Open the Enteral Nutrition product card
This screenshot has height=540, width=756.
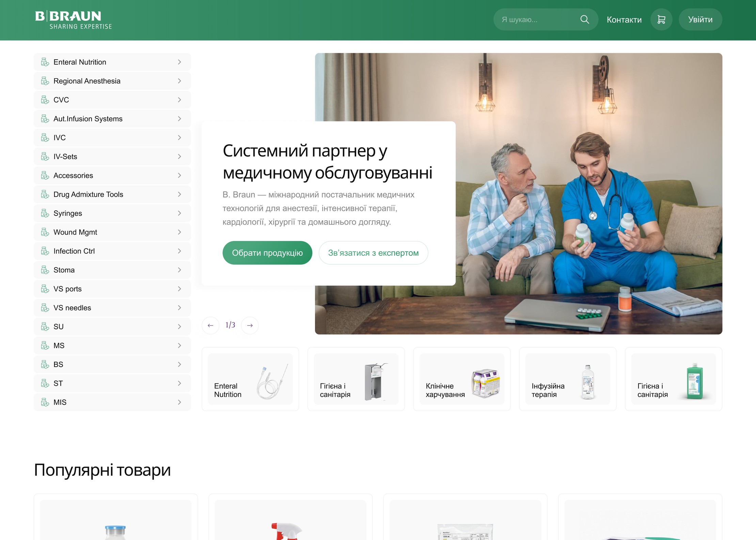click(250, 379)
